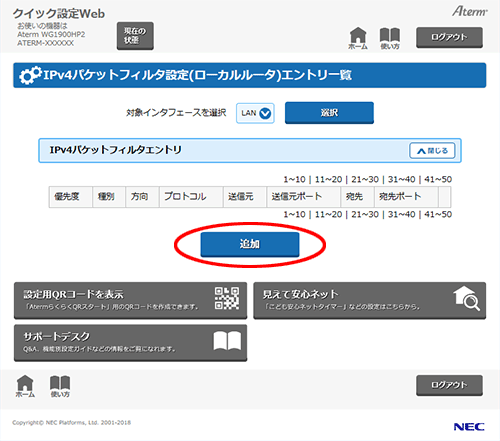The height and width of the screenshot is (441, 500).
Task: Go to entries 1~10 above table
Action: (294, 180)
